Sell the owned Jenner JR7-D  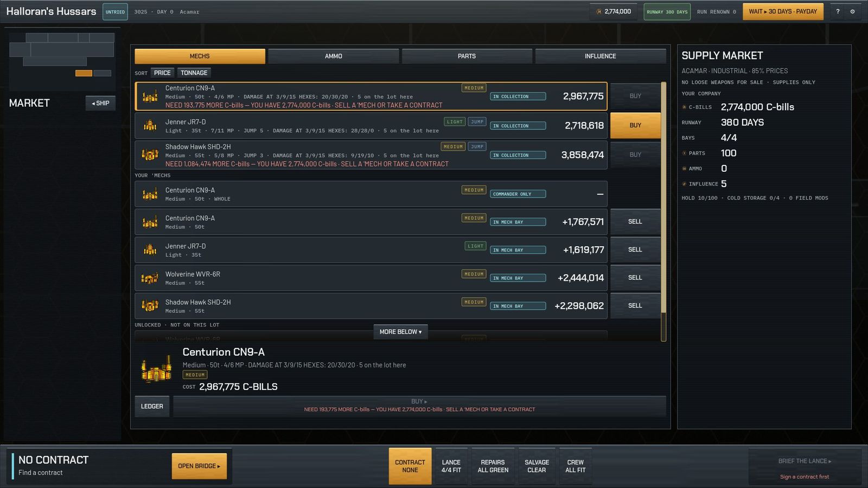coord(635,250)
